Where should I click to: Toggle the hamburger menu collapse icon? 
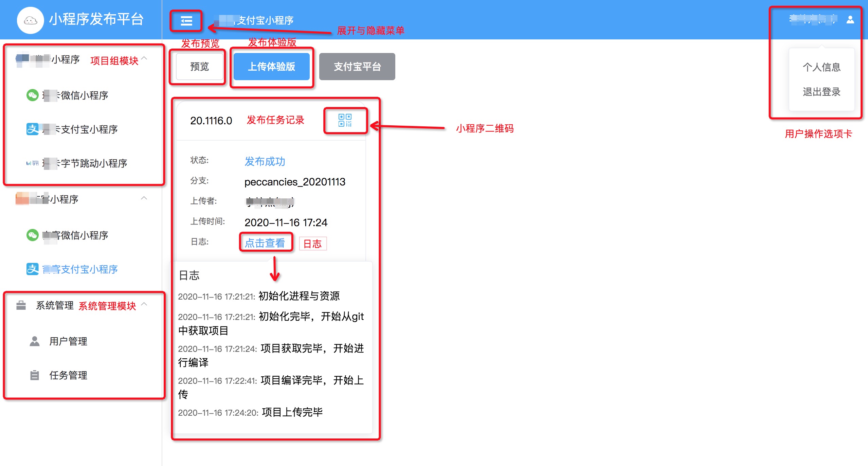pos(186,21)
